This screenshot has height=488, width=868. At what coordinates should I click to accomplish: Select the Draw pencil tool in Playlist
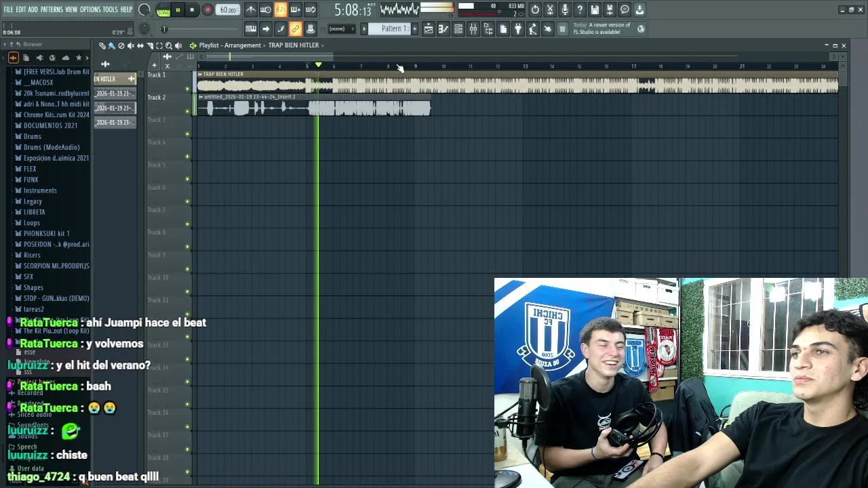click(102, 45)
